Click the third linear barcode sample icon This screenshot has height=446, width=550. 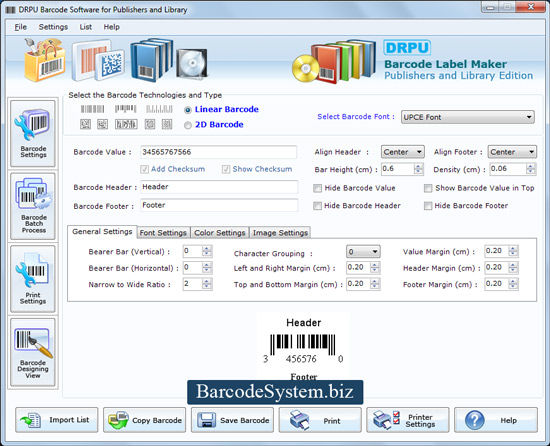159,109
